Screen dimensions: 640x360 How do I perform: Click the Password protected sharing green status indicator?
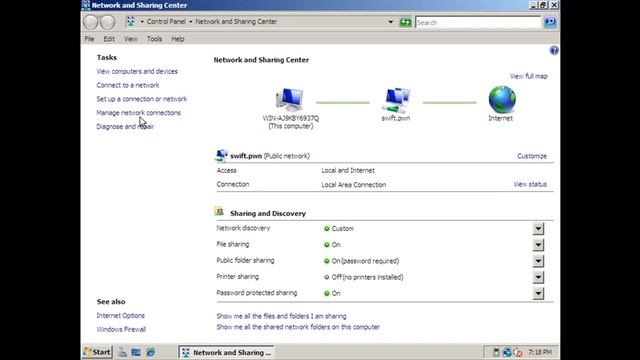click(x=327, y=293)
